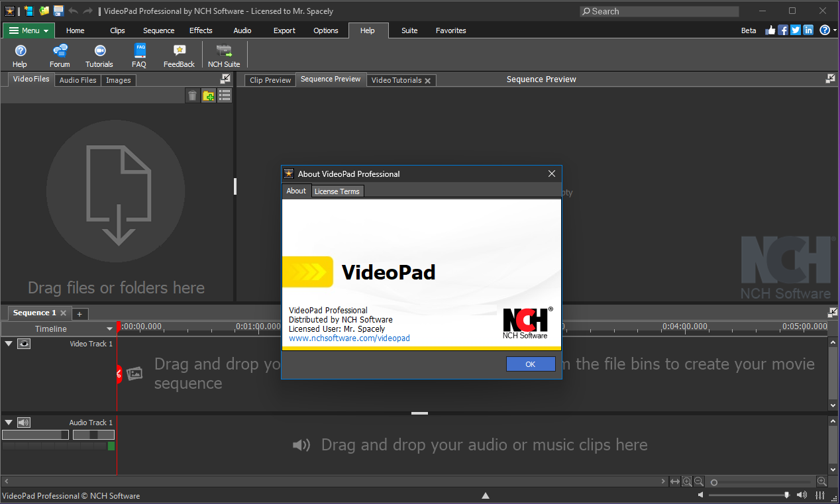This screenshot has height=504, width=840.
Task: Open the Suite ribbon tab
Action: pos(409,30)
